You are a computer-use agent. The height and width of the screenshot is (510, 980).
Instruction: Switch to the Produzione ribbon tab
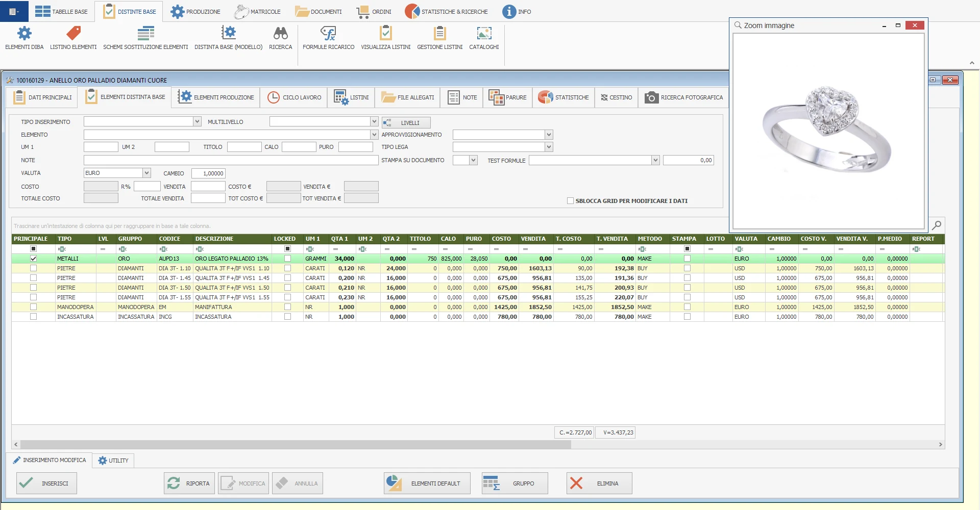[x=195, y=12]
